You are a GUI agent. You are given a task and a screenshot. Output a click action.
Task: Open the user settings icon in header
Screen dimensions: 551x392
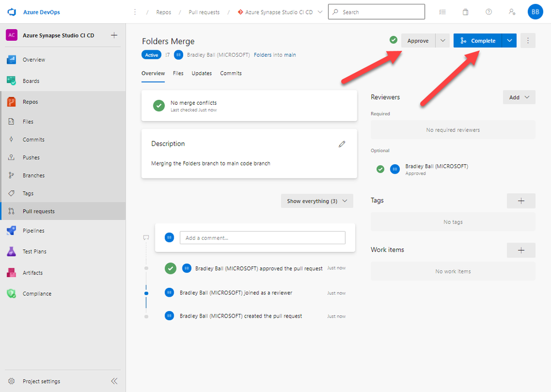click(512, 12)
